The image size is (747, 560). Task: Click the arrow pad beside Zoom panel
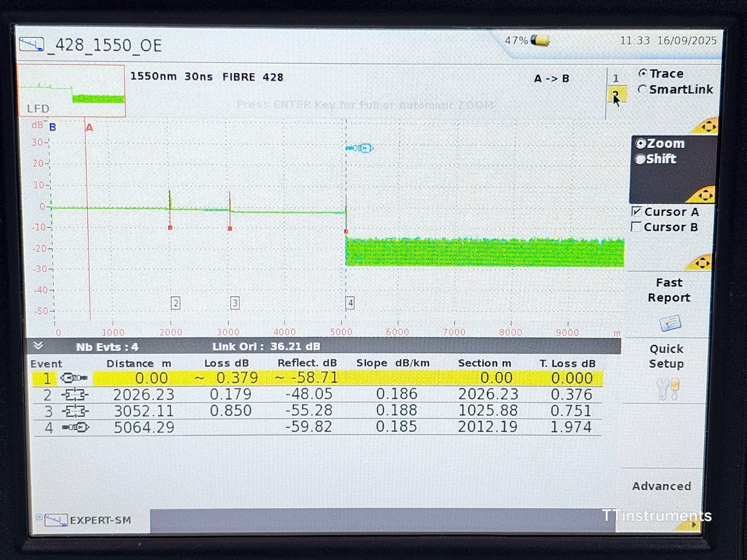coord(703,194)
